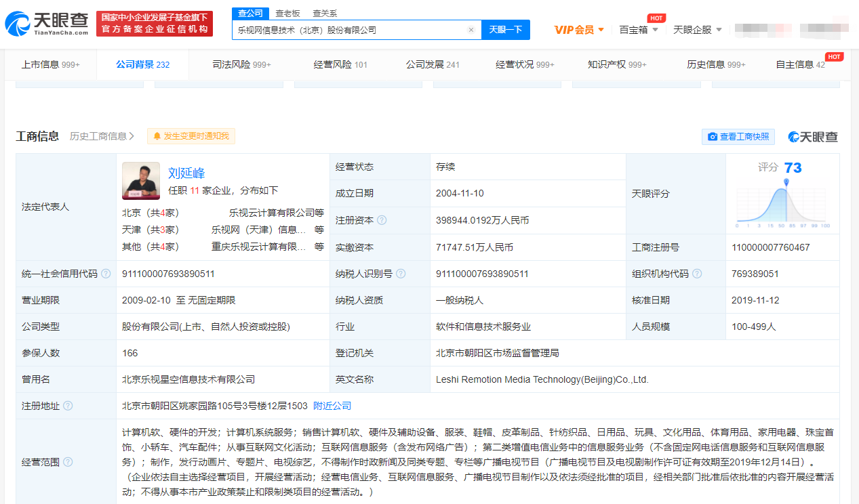The height and width of the screenshot is (504, 859).
Task: Click 查看工商快照 camera button
Action: click(738, 136)
